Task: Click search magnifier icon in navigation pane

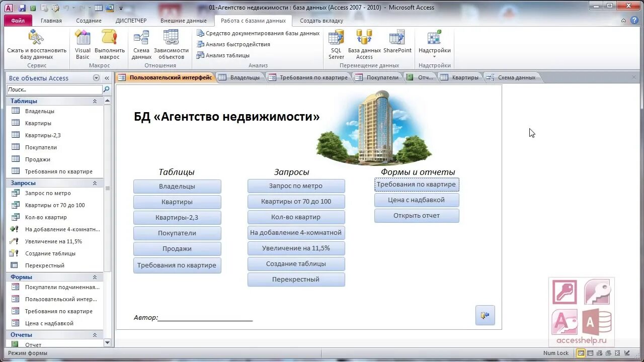Action: click(106, 89)
